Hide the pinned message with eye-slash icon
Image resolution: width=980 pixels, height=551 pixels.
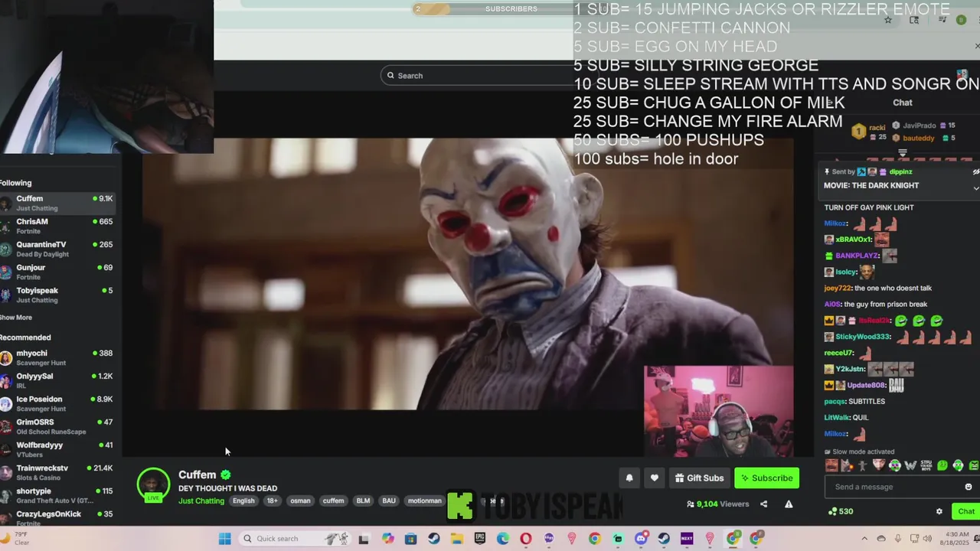[x=975, y=172]
